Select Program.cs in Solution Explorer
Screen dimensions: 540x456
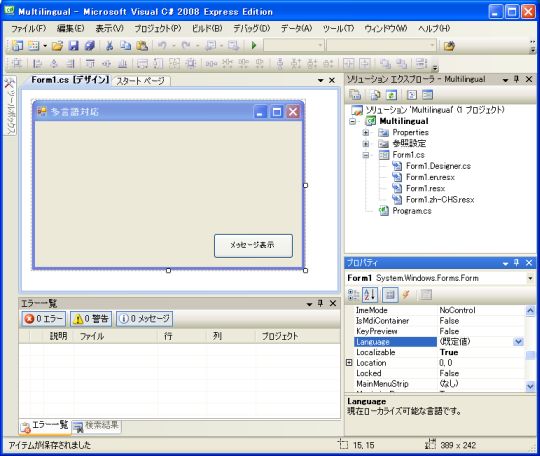(x=412, y=211)
